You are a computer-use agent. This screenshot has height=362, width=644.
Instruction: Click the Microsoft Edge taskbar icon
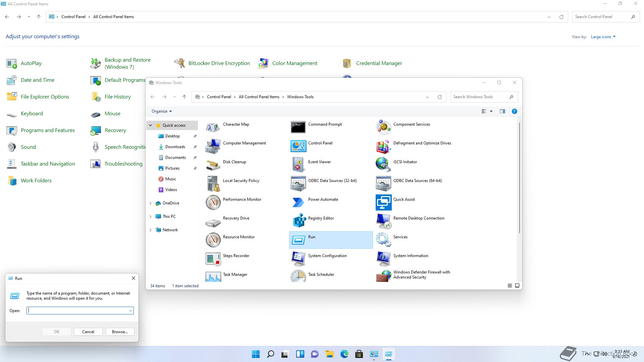[x=344, y=354]
